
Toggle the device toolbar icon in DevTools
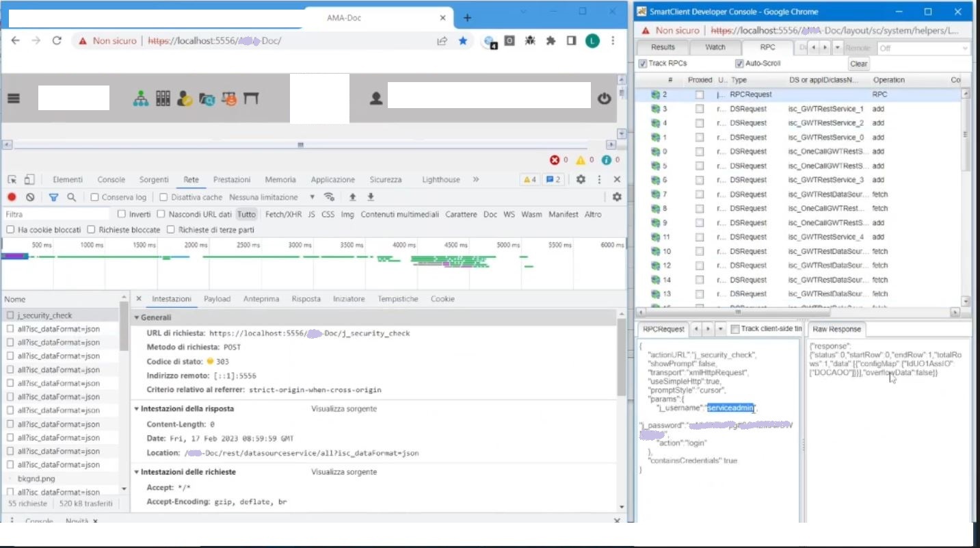[x=29, y=179]
